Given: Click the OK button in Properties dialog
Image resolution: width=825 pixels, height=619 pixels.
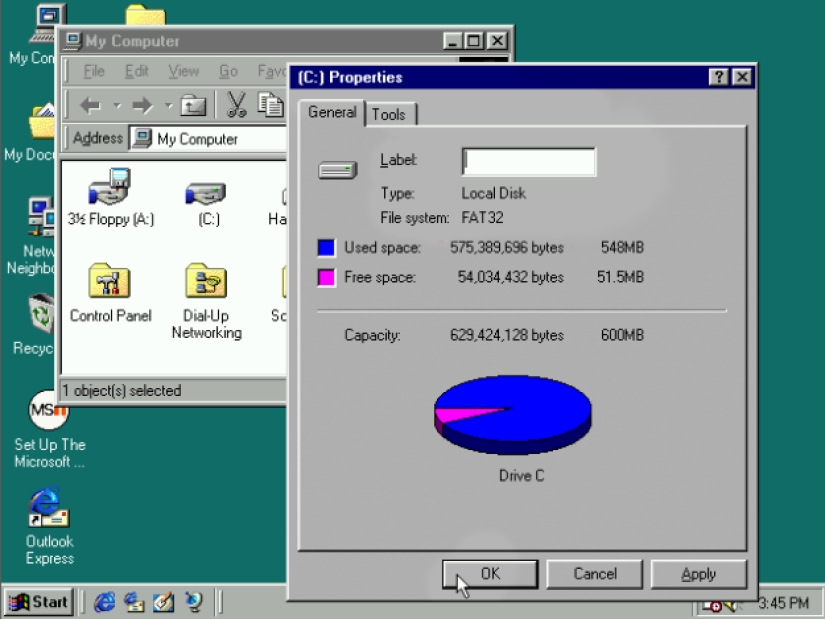Looking at the screenshot, I should point(489,574).
